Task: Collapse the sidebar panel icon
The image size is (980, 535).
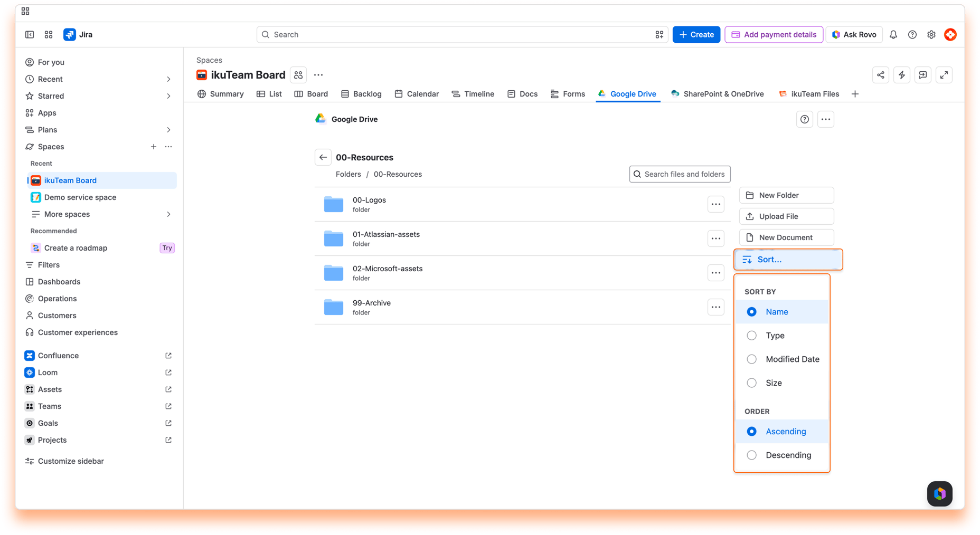Action: pyautogui.click(x=30, y=34)
